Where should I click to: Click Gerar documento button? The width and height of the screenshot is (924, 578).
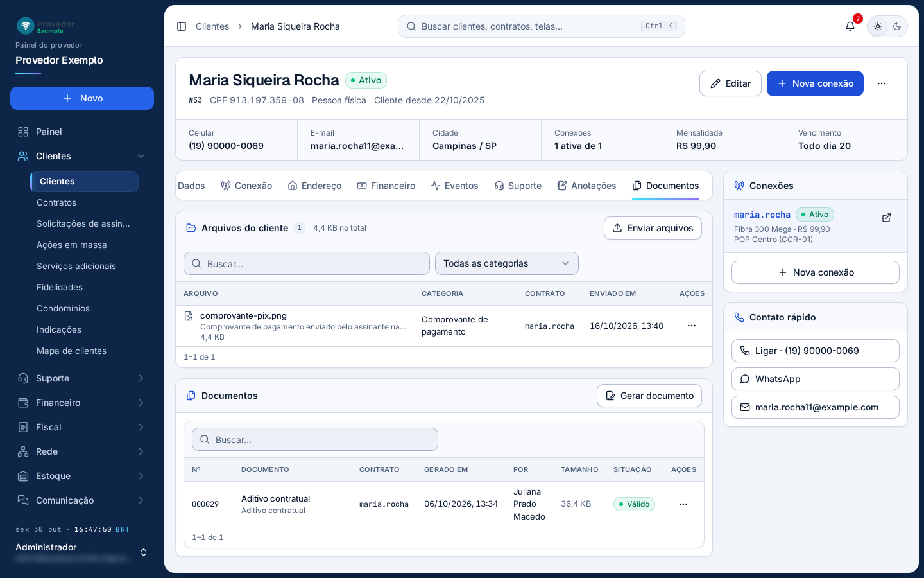pyautogui.click(x=649, y=396)
